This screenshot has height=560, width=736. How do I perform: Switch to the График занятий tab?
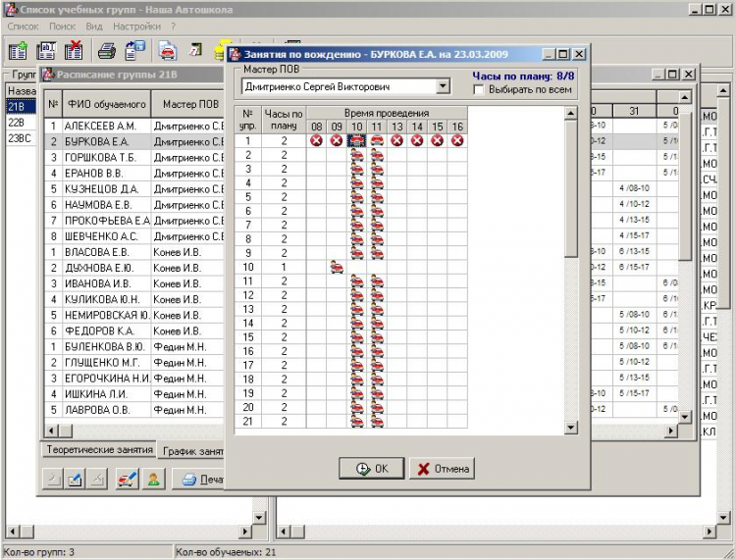(x=192, y=451)
